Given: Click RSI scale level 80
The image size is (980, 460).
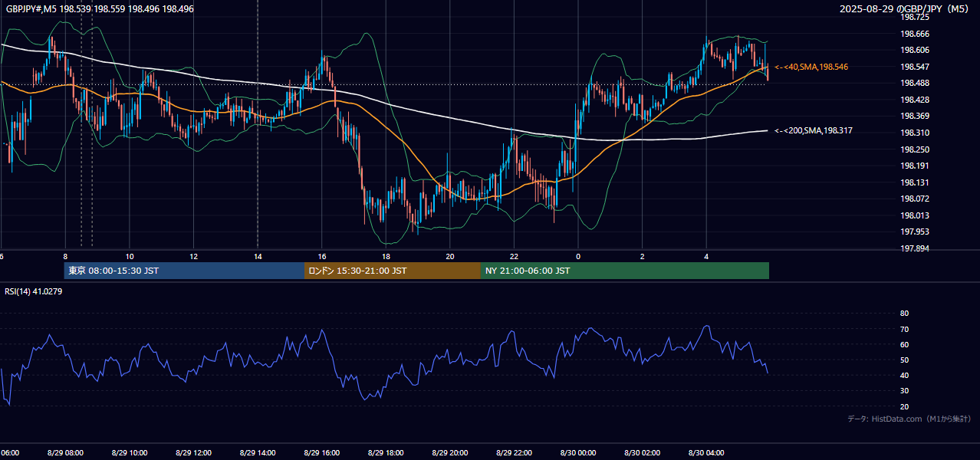Looking at the screenshot, I should click(x=904, y=314).
